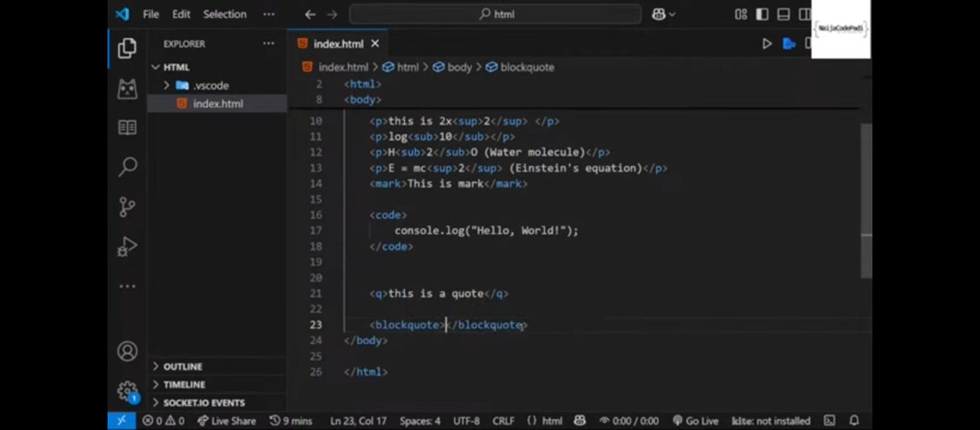This screenshot has height=430, width=980.
Task: Open the Manage gear icon
Action: [127, 390]
